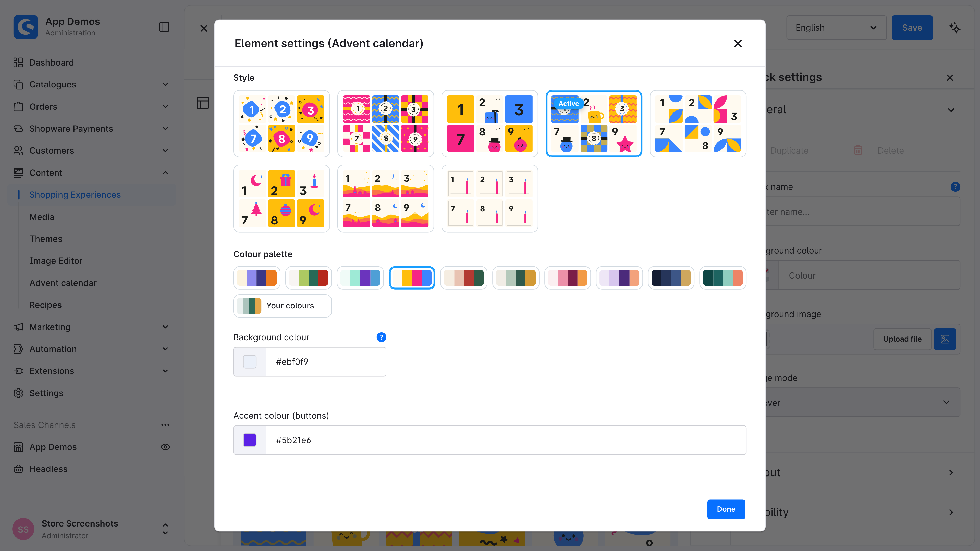Open the media library image icon

(x=945, y=339)
